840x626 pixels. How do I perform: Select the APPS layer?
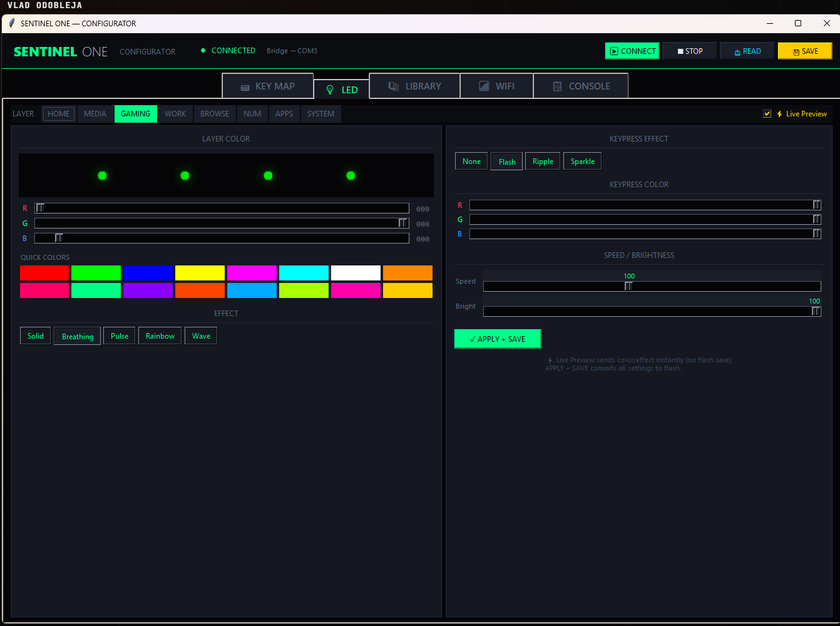284,114
